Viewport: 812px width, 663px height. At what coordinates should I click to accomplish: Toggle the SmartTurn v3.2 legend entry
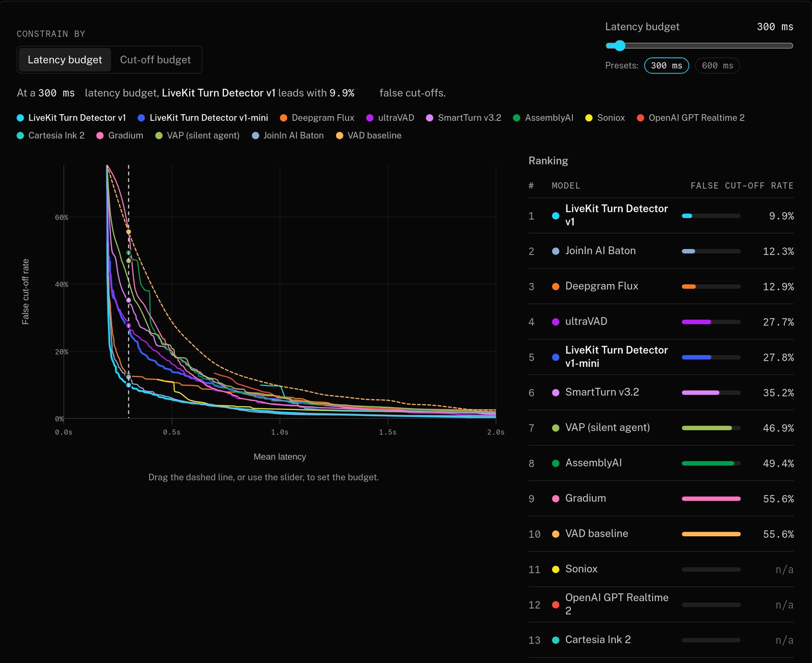(464, 118)
